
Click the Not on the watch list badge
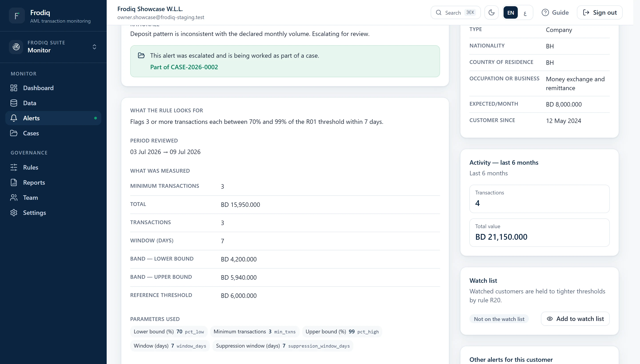click(x=499, y=319)
